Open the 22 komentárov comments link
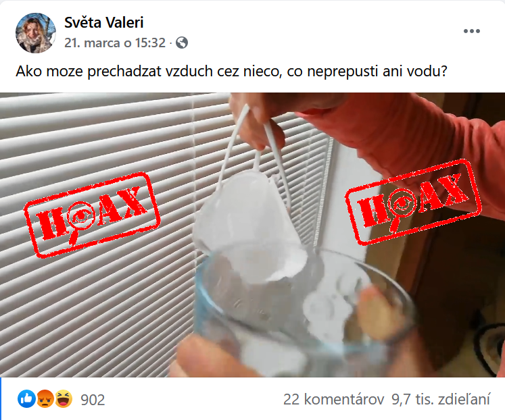Screen dimensions: 505x420 [334, 400]
